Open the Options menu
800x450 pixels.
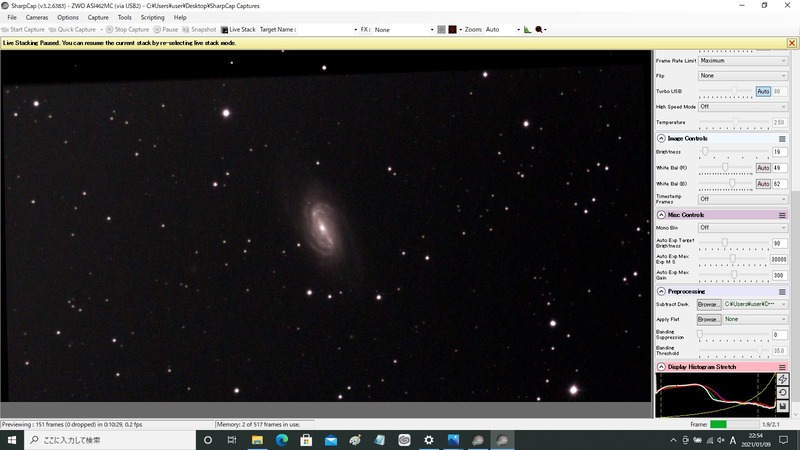coord(68,17)
